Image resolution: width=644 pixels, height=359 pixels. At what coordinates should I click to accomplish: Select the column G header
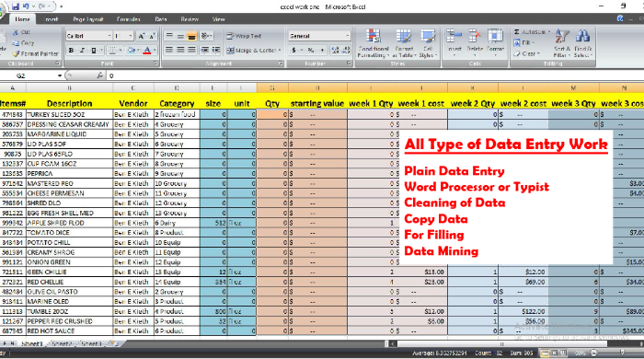(x=272, y=87)
